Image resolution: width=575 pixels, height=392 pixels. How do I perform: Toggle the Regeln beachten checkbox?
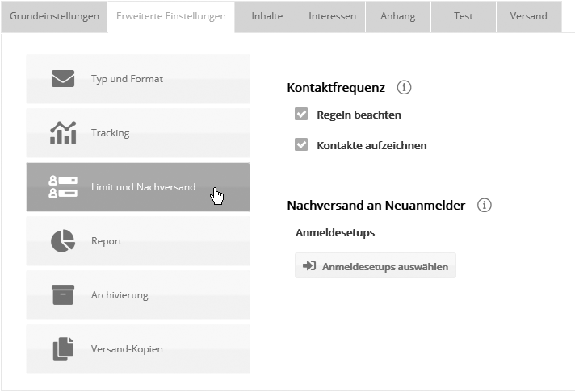pyautogui.click(x=302, y=115)
